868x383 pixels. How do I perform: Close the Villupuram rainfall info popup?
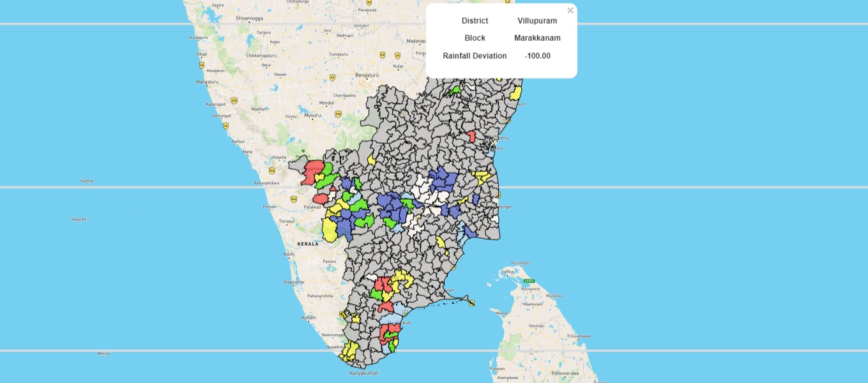[570, 10]
